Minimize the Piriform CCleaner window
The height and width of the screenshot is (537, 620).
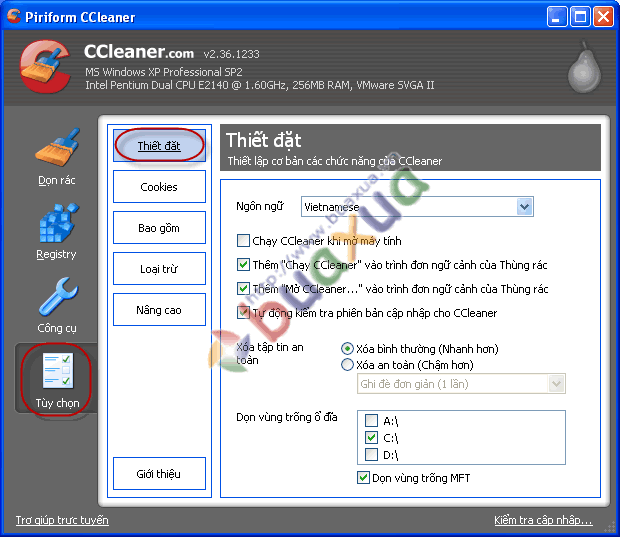click(557, 17)
